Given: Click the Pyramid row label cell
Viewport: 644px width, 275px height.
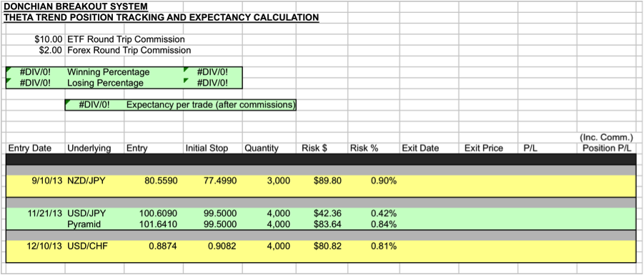Looking at the screenshot, I should 94,224.
